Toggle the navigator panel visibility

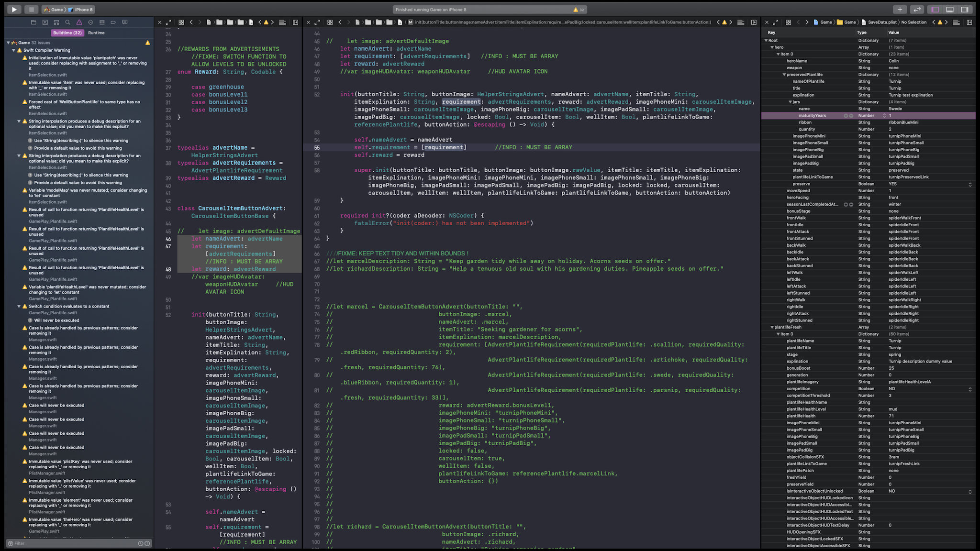point(935,9)
